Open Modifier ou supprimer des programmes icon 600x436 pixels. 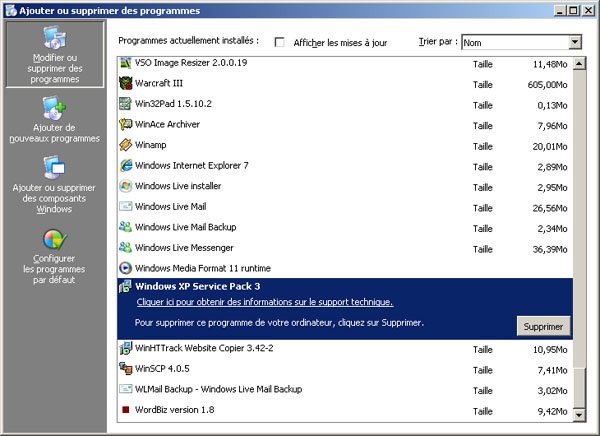[x=55, y=38]
